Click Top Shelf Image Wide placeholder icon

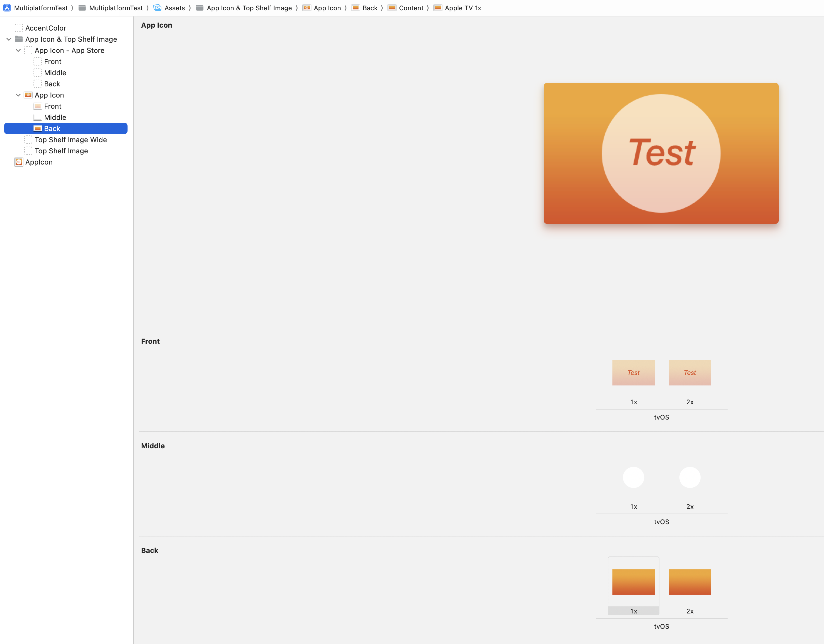pos(28,140)
